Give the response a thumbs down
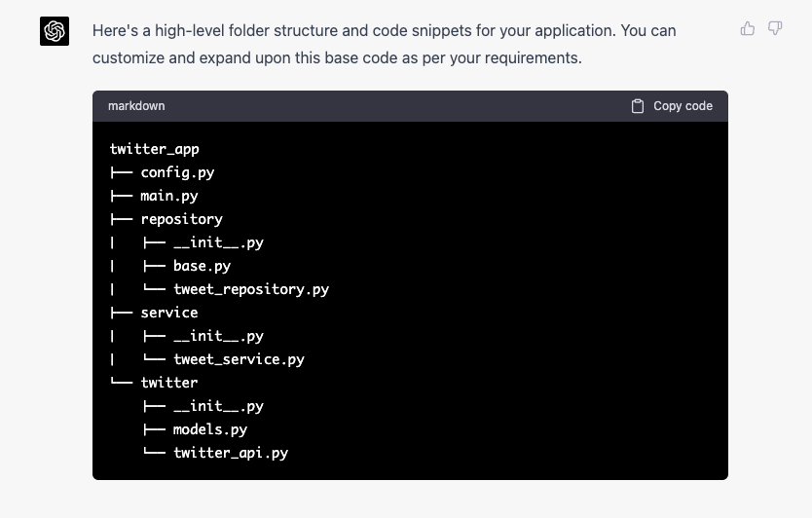The image size is (812, 518). [775, 28]
